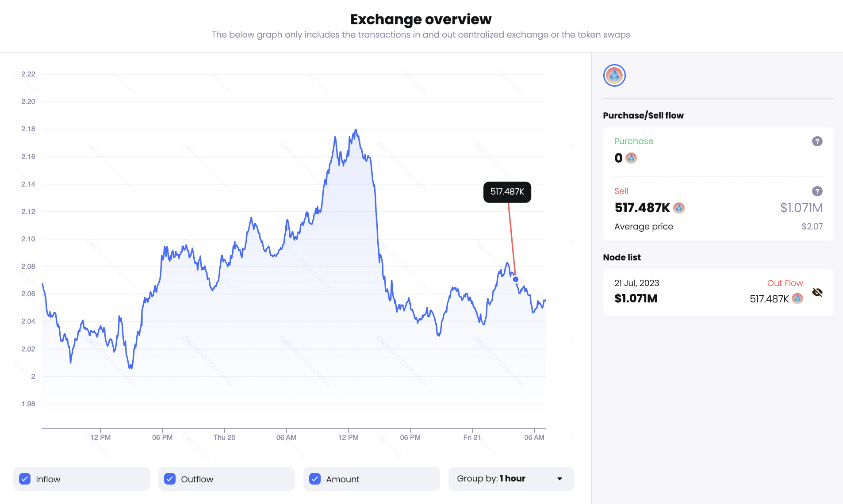
Task: Click the blue checkmark icon inside Amount box
Action: [314, 479]
